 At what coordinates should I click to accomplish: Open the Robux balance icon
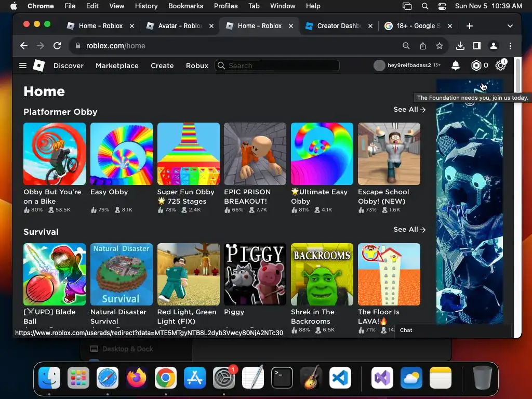[476, 65]
